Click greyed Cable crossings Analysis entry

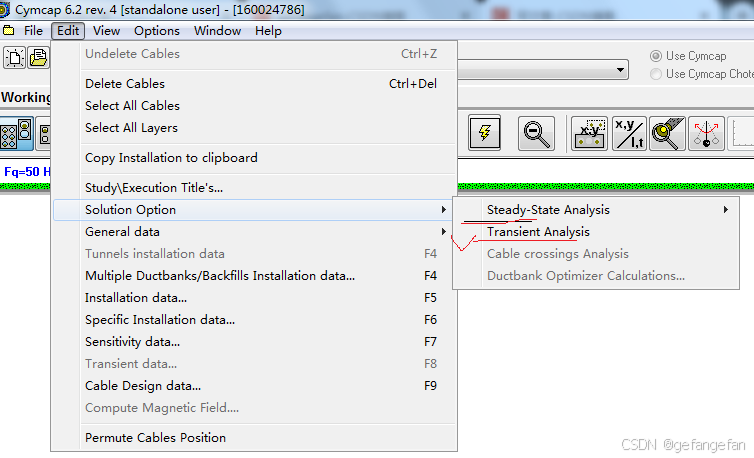[x=596, y=254]
